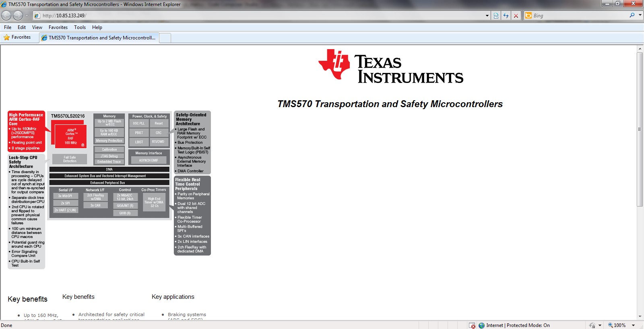Click the page icon in the address bar

[x=37, y=16]
